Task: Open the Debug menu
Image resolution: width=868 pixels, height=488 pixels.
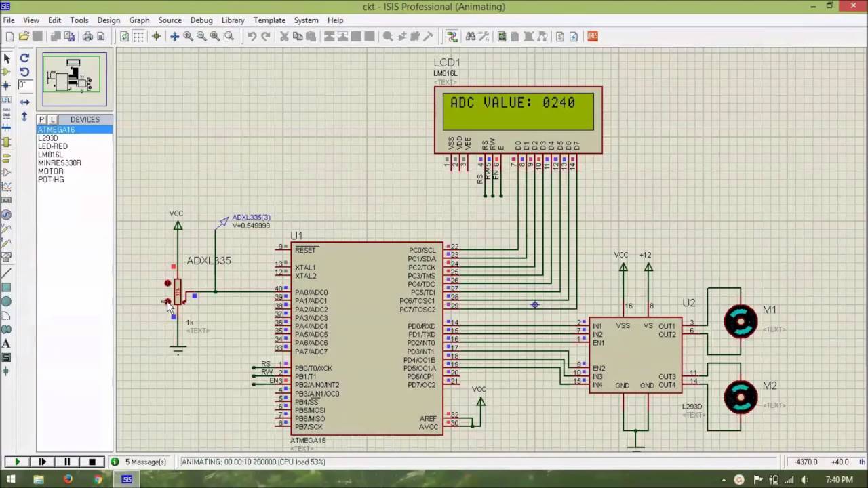Action: point(201,20)
